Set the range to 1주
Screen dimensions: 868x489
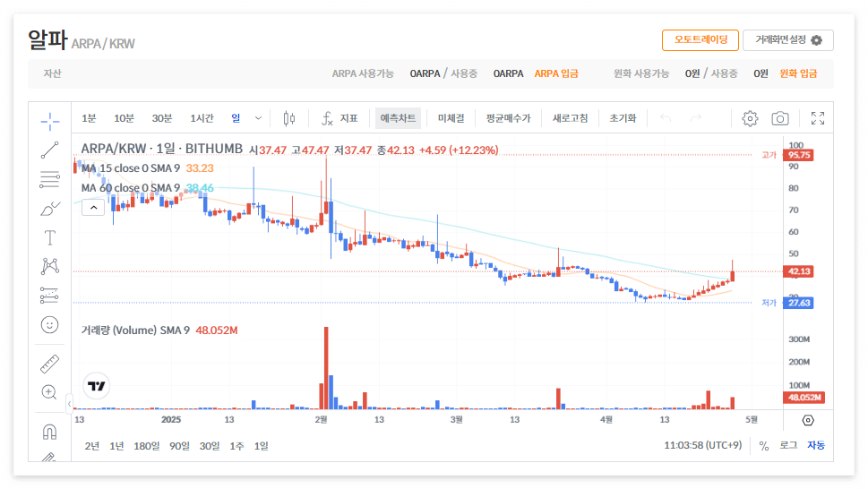236,446
